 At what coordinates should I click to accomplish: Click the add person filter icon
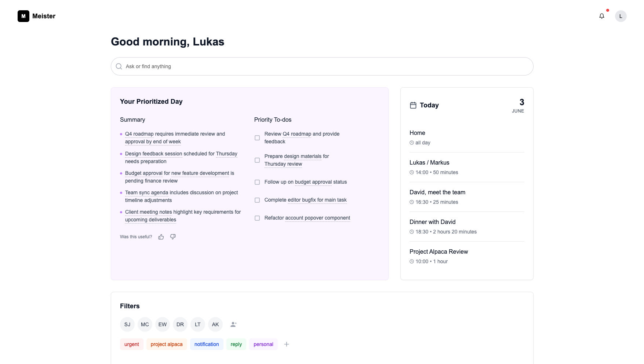click(233, 324)
